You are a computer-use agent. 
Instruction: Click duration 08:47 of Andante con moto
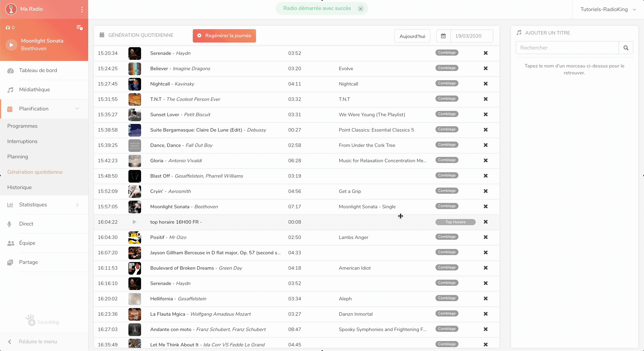tap(295, 330)
